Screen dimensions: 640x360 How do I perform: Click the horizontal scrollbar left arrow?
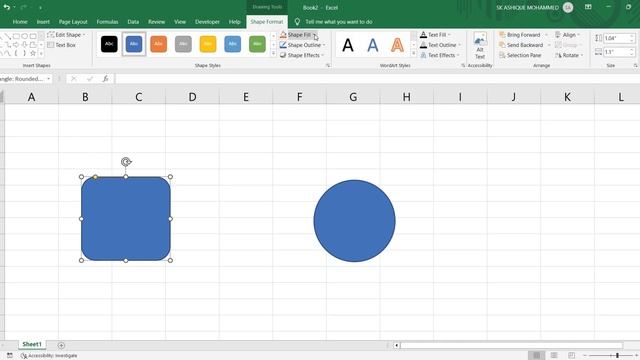[396, 345]
